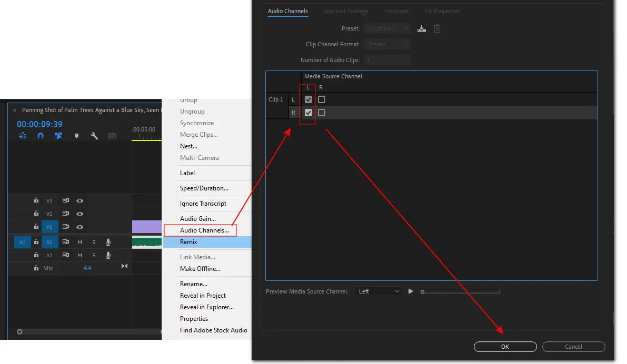Close the sequence tab with the x
Viewport: 627px width, 364px height.
[14, 110]
